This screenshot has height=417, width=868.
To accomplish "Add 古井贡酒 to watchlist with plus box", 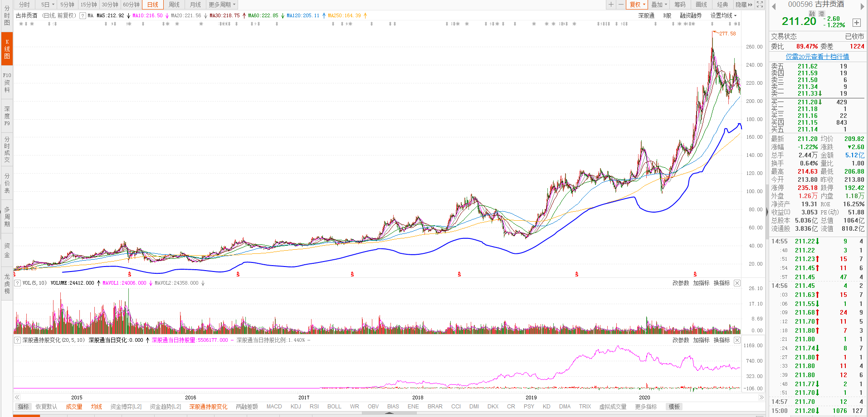I will pyautogui.click(x=857, y=22).
